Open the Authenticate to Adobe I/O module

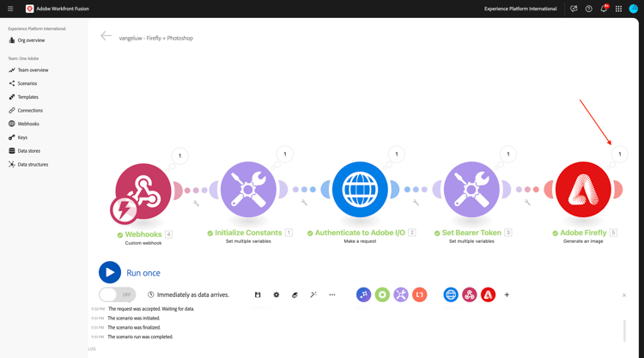(360, 189)
